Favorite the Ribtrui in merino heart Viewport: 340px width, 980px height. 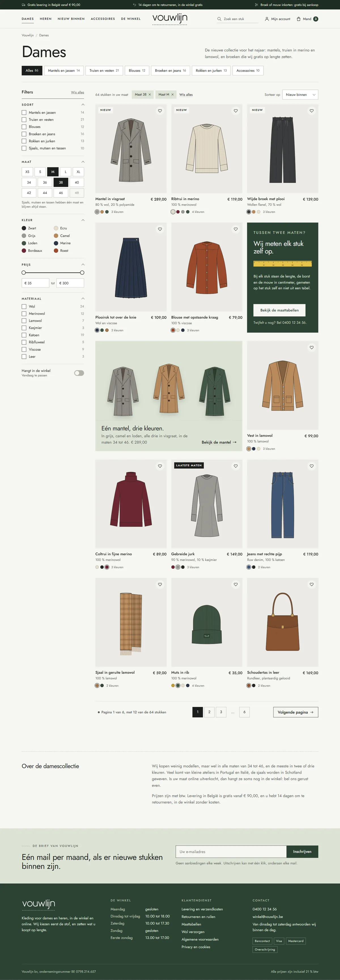click(236, 111)
